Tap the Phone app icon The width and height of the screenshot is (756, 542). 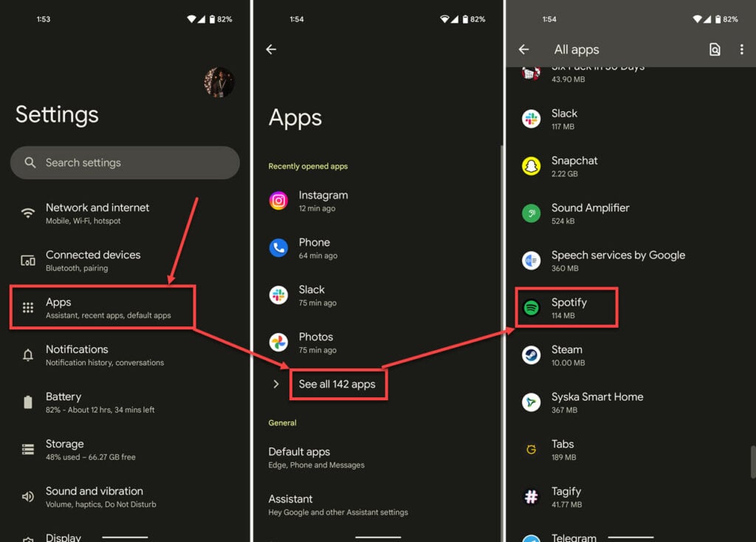[278, 248]
